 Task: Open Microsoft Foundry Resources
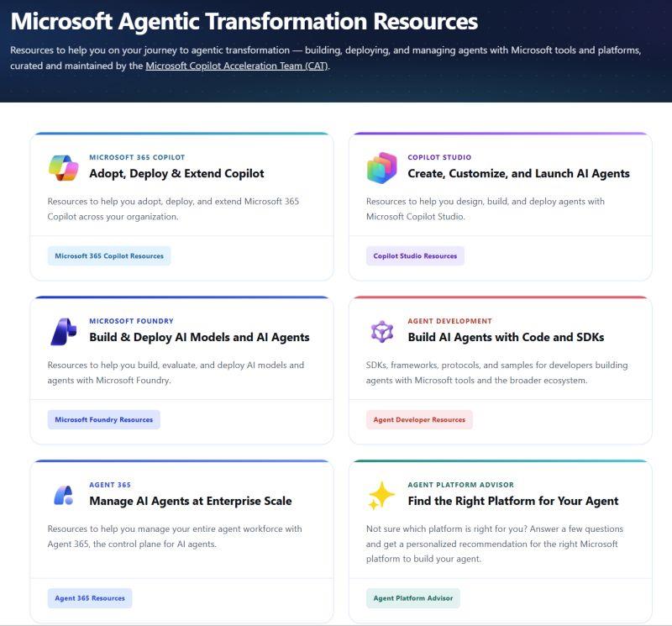point(103,420)
